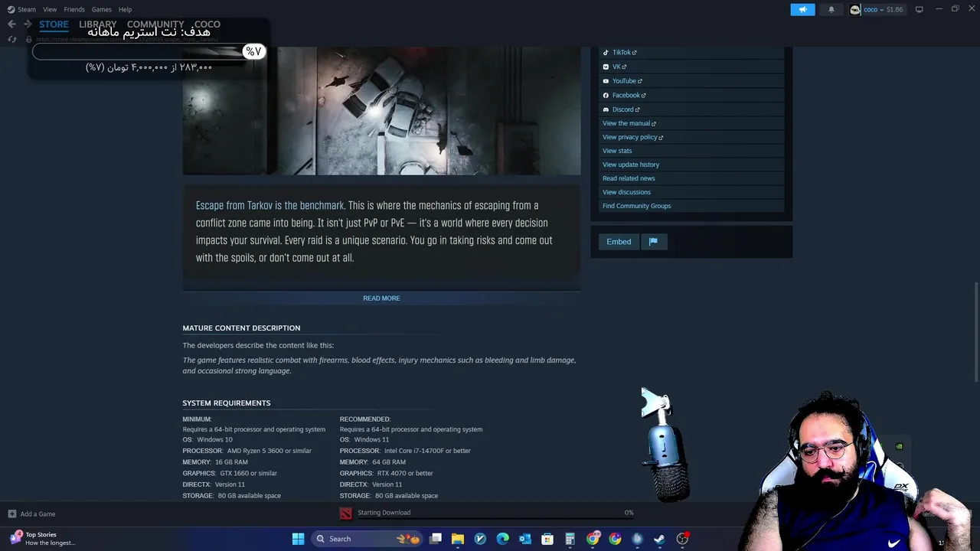980x551 pixels.
Task: Go back using the Steam back arrow
Action: point(11,24)
